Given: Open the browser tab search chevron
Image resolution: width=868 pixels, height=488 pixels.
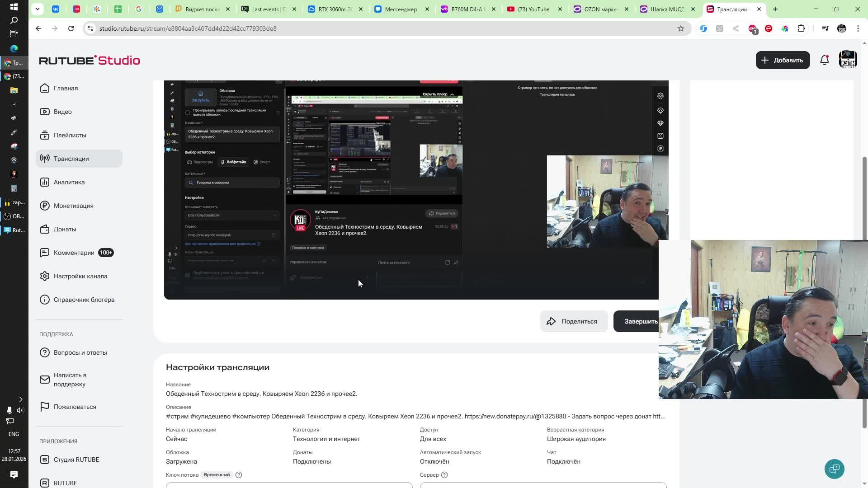Looking at the screenshot, I should point(38,9).
